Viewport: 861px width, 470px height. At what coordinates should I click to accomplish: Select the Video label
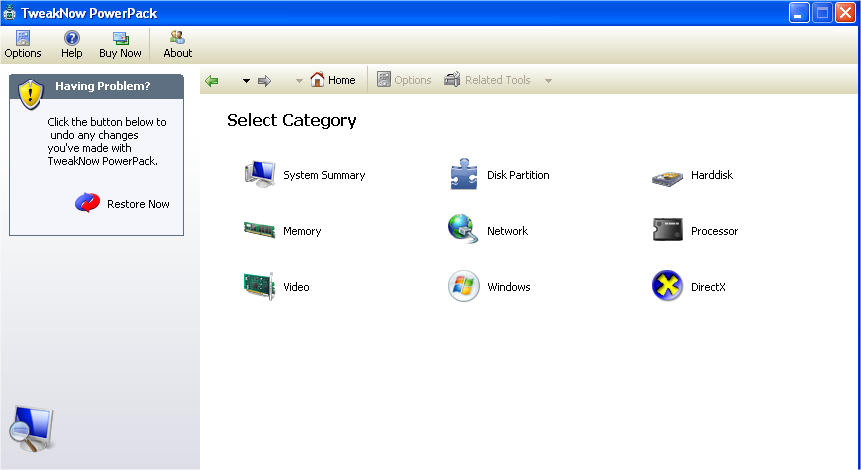(x=296, y=287)
